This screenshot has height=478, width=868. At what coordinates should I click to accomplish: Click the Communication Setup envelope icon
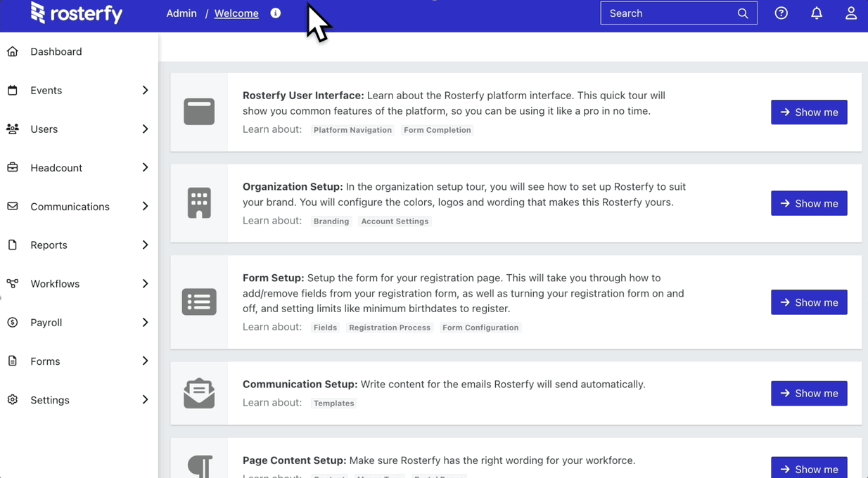(x=199, y=393)
